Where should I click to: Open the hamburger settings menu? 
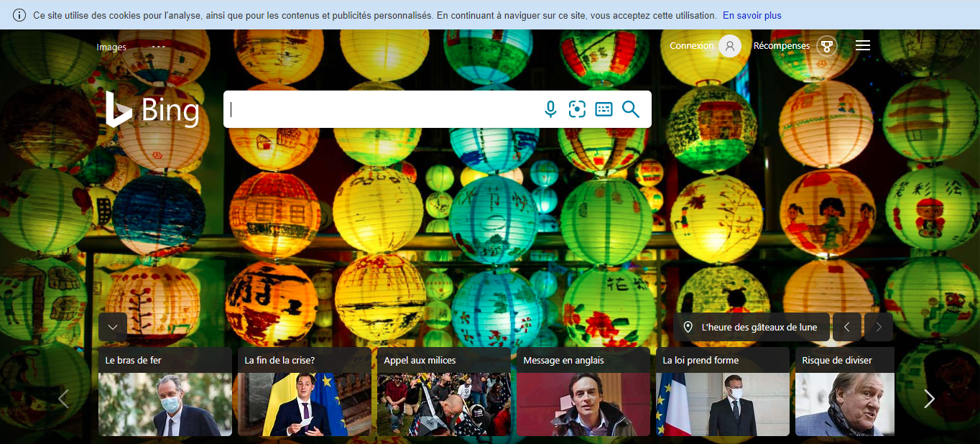coord(863,45)
